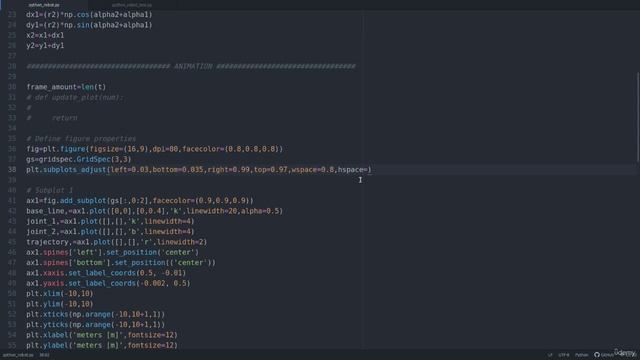Click the editor's vertical scrollbar thumb
This screenshot has height=360, width=640.
point(637,116)
